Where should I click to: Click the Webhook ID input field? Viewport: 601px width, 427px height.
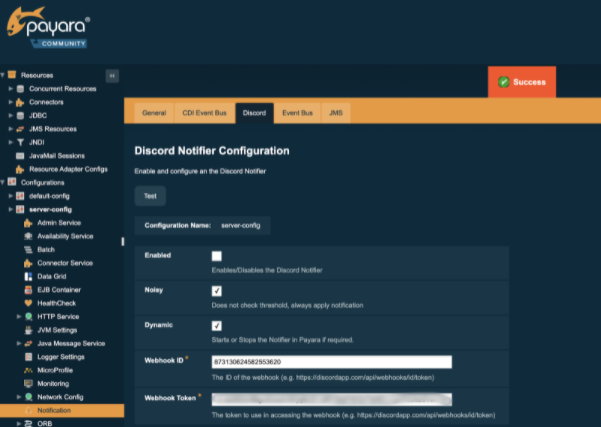pos(332,362)
